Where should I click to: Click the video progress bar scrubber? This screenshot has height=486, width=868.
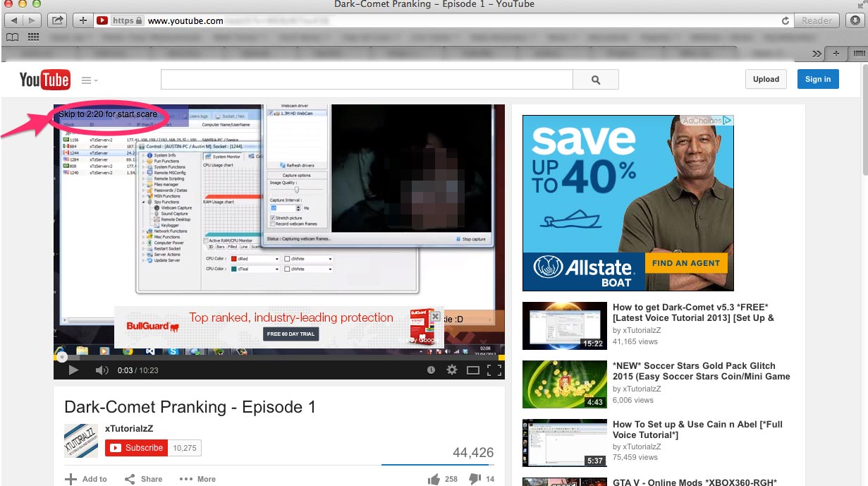click(61, 357)
